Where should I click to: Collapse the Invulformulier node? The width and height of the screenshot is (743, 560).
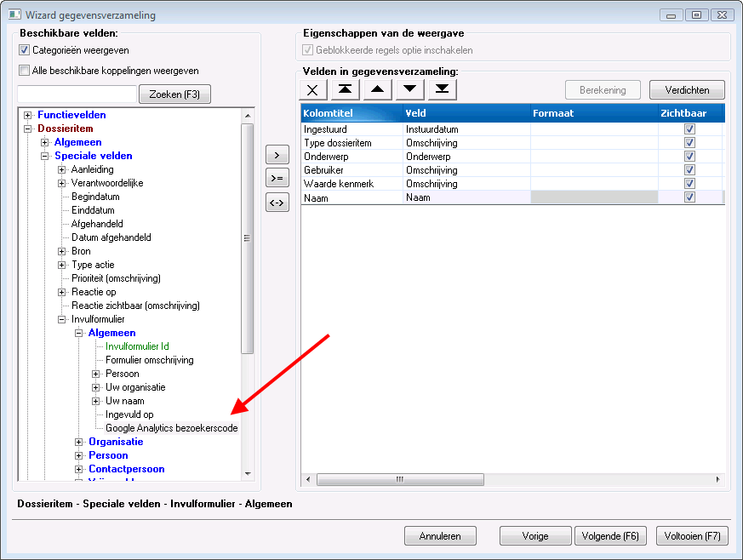click(x=61, y=320)
